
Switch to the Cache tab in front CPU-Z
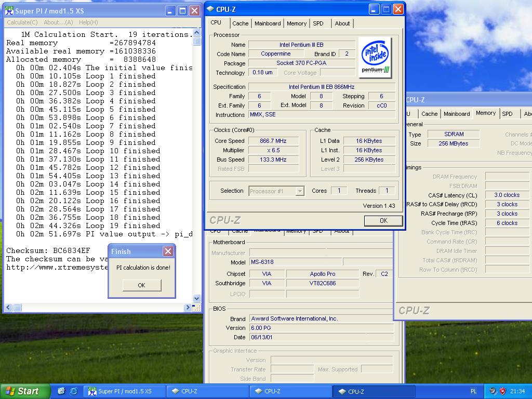click(240, 23)
